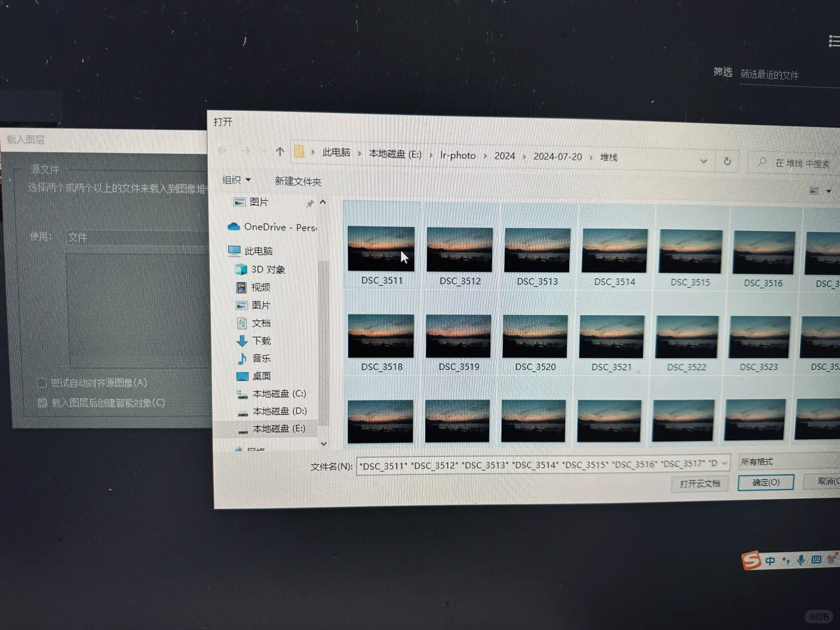Select the DSC_3514 photo thumbnail
840x630 pixels.
[x=615, y=251]
